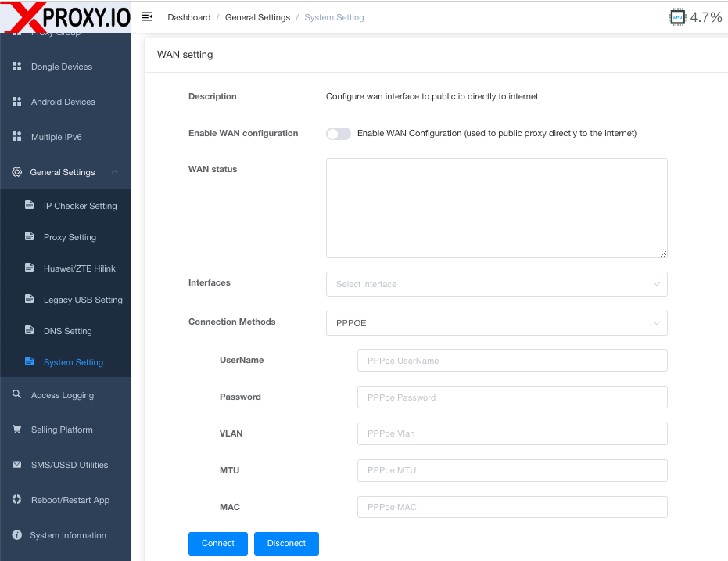The width and height of the screenshot is (728, 561).
Task: Click the Access Logging magnifier icon
Action: [16, 394]
